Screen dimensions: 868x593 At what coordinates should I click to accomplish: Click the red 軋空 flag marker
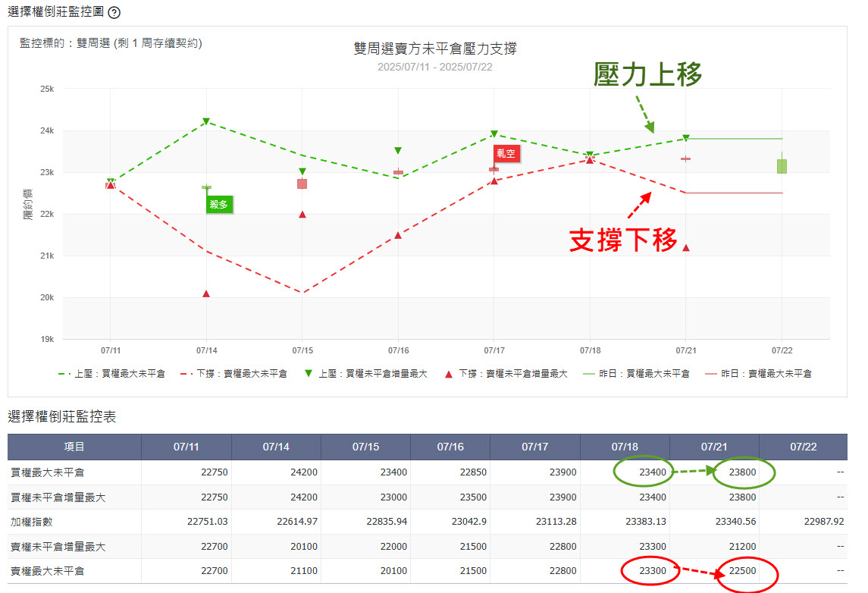pyautogui.click(x=506, y=153)
